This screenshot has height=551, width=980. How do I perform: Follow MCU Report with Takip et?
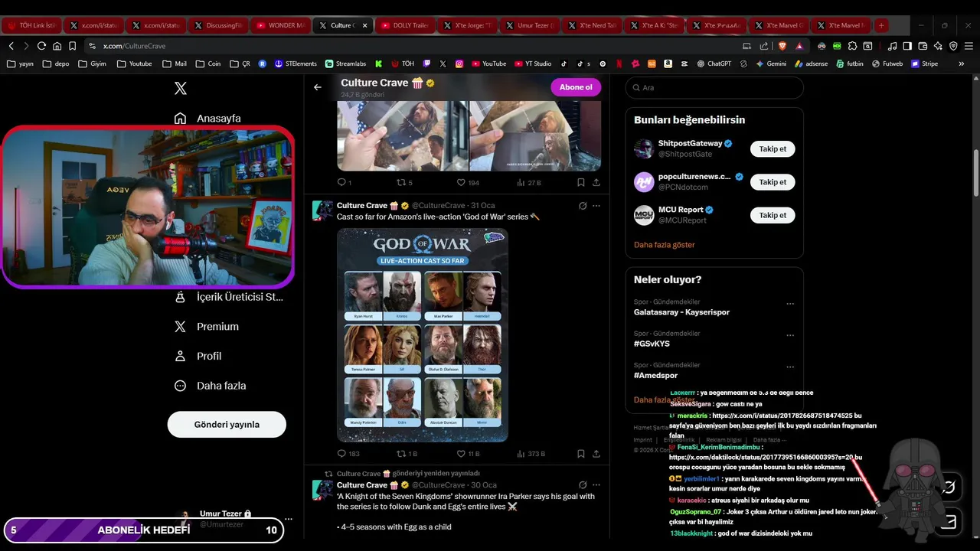[x=773, y=215]
